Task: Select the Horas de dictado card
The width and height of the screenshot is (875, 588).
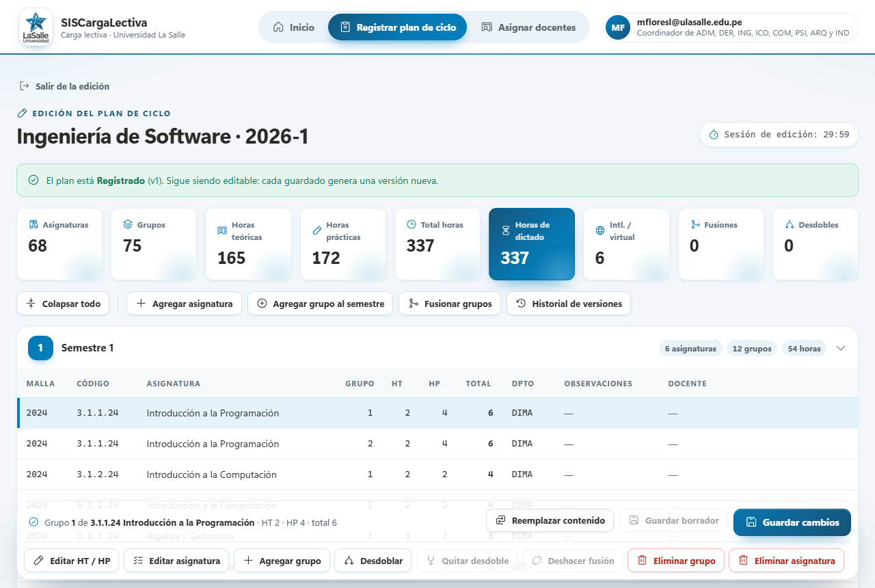Action: 532,244
